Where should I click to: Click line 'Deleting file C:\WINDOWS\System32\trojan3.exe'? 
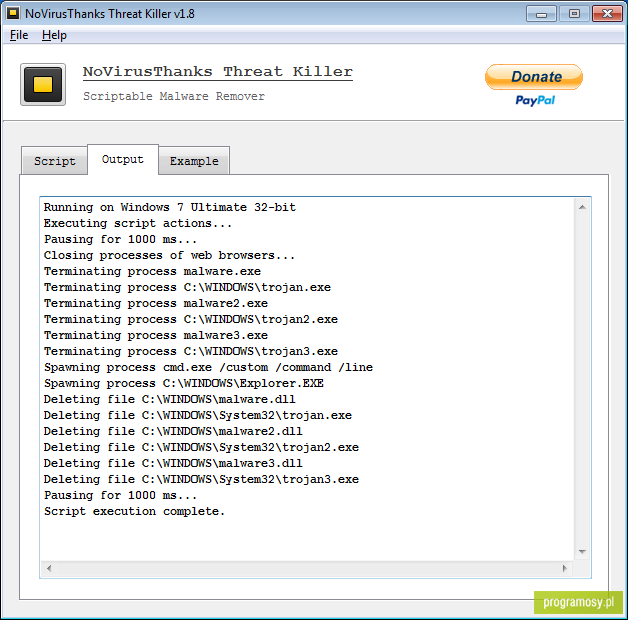point(201,480)
